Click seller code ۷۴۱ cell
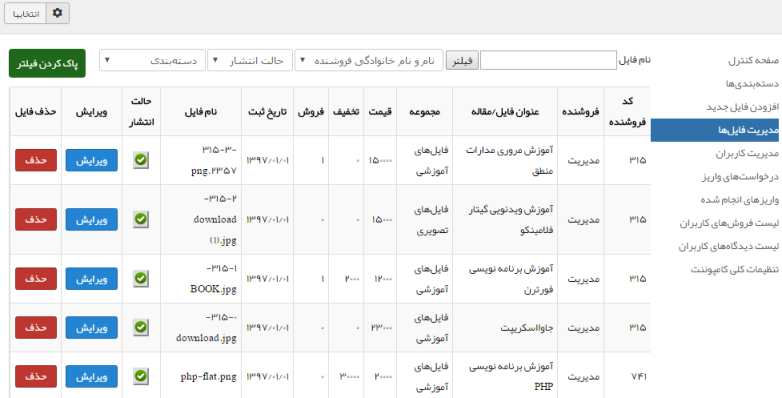Screen dimensions: 782x398 coord(627,377)
